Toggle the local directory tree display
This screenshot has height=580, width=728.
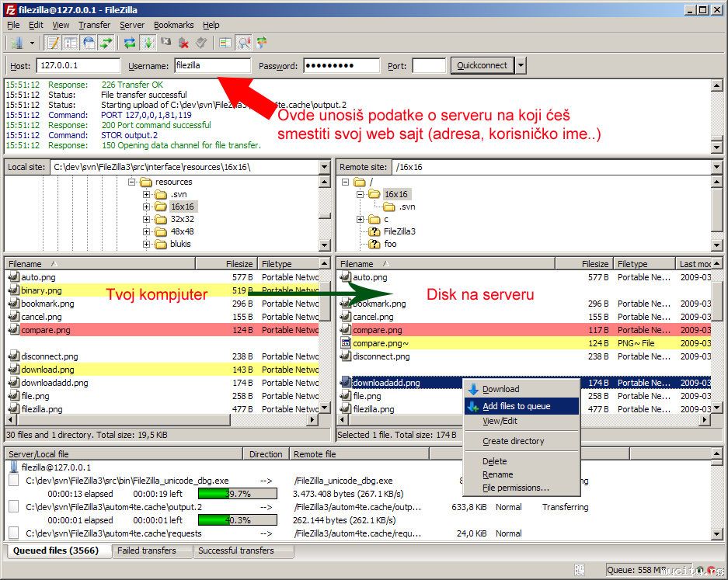coord(71,43)
